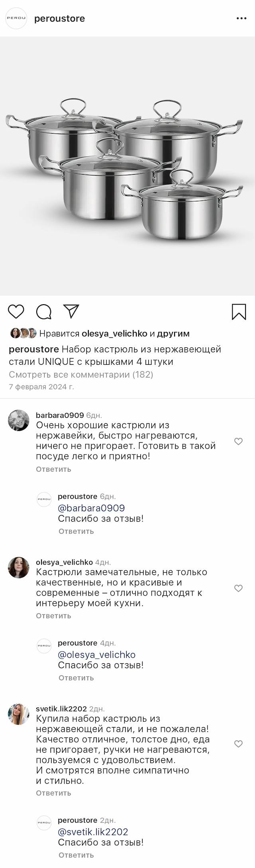Expand all 182 comments
This screenshot has height=868, width=255.
[81, 374]
